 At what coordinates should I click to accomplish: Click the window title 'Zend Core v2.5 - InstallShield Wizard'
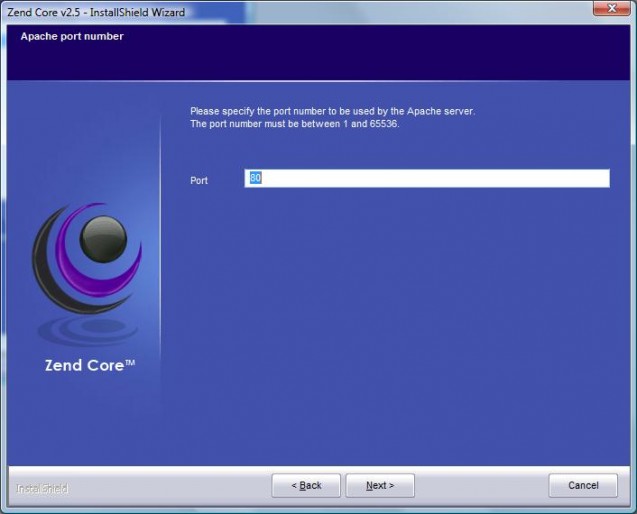96,12
